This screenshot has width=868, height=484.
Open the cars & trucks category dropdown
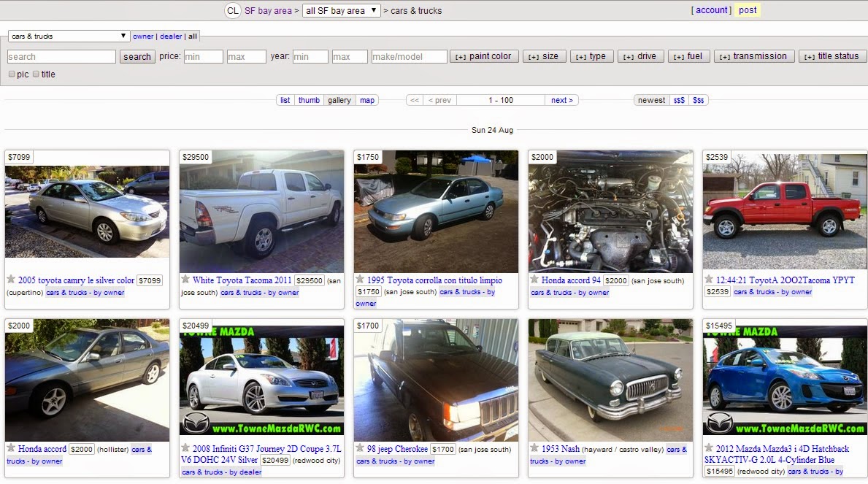pyautogui.click(x=69, y=36)
